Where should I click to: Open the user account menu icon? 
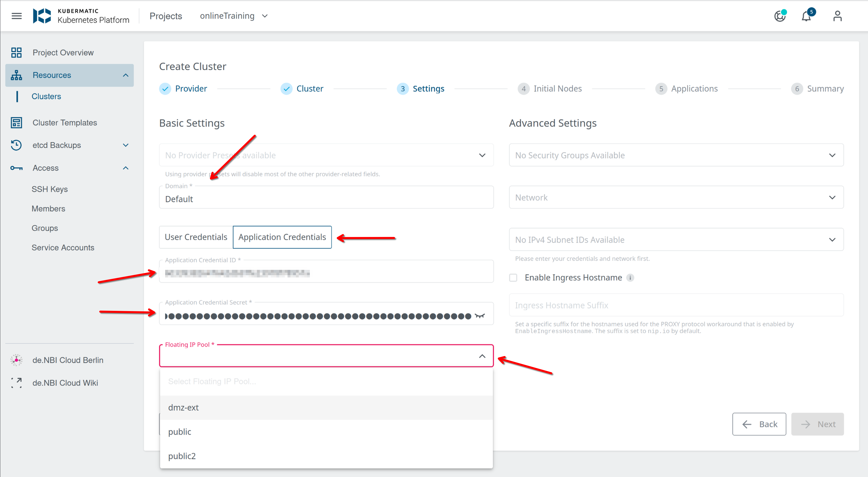837,16
